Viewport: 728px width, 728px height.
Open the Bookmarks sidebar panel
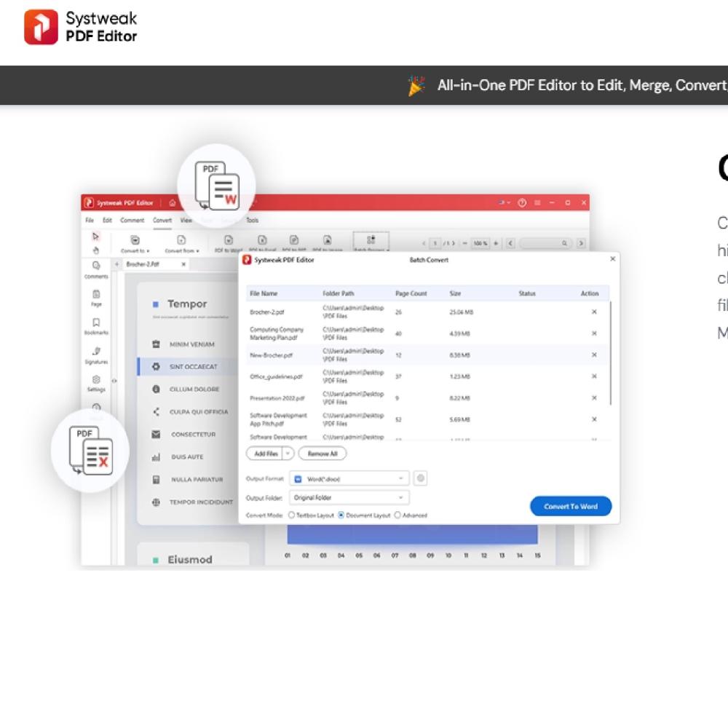[96, 326]
